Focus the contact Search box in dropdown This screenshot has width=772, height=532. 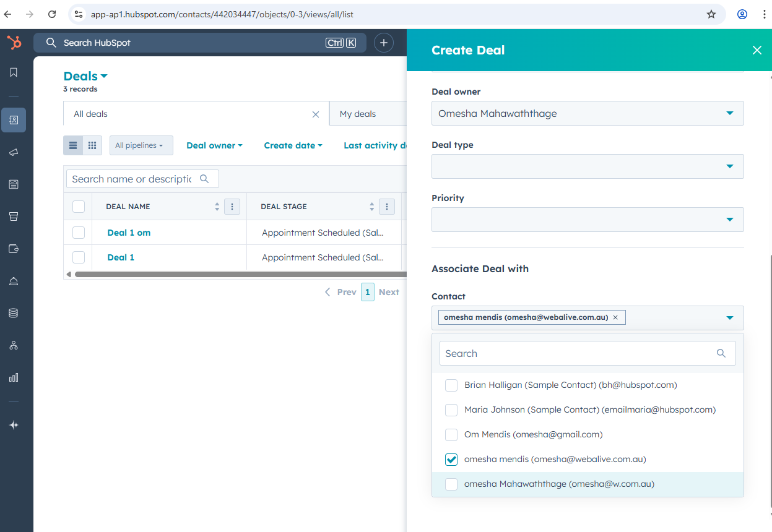tap(588, 353)
